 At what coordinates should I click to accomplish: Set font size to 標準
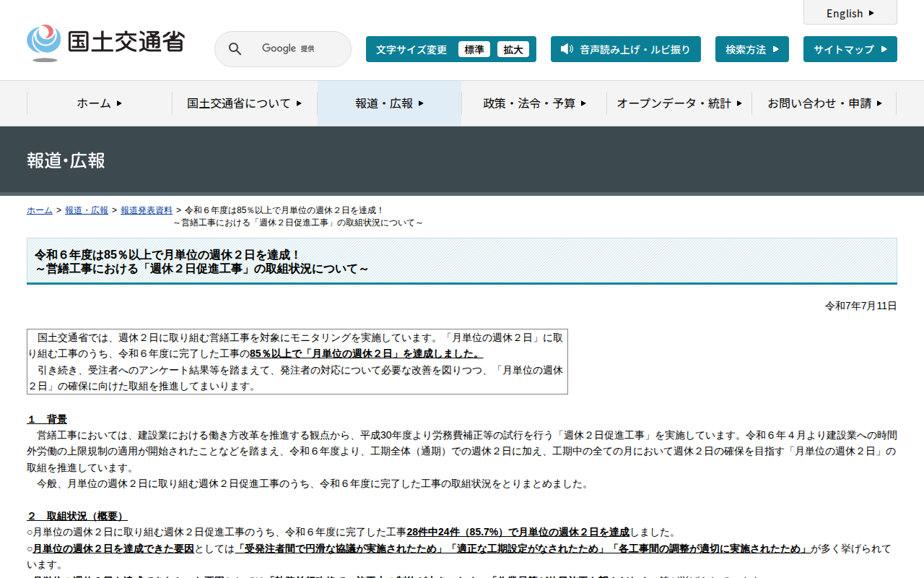tap(474, 49)
